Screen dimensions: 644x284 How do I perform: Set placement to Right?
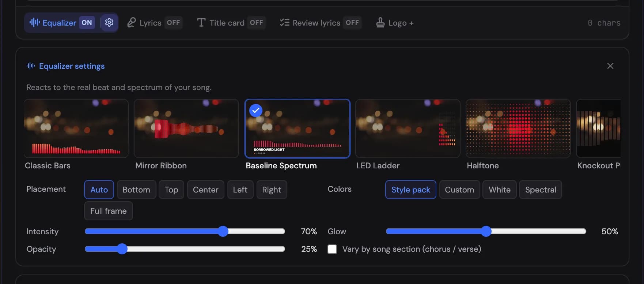(272, 190)
